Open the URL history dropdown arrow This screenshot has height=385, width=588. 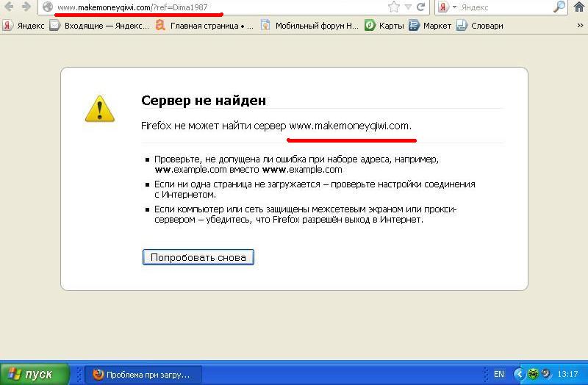409,7
